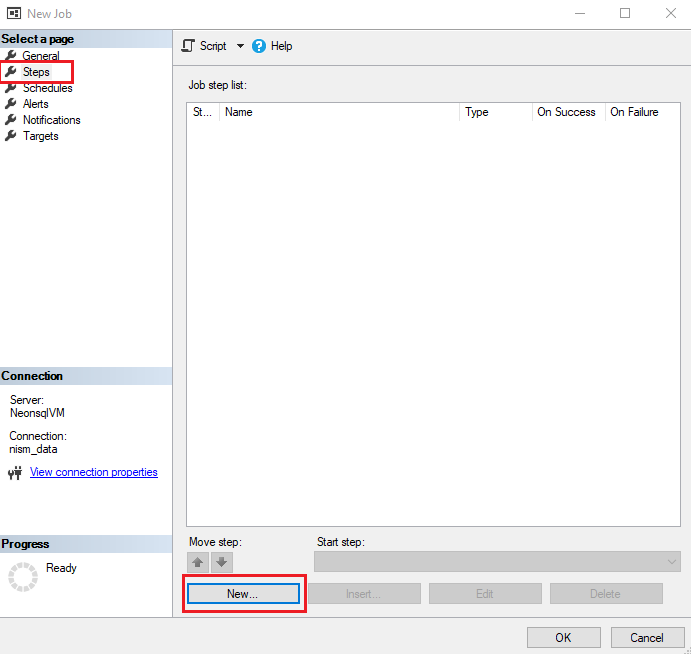Open the General page
Screen dimensions: 691x654
click(41, 56)
